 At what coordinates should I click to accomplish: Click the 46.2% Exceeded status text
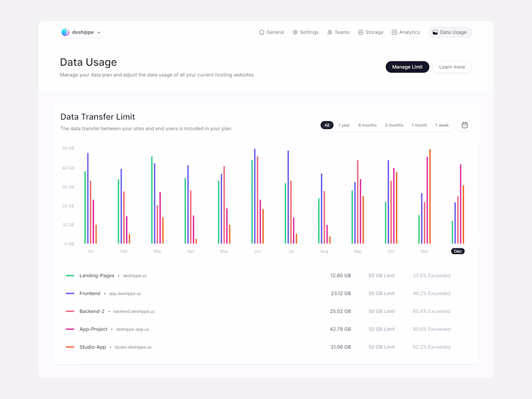431,294
